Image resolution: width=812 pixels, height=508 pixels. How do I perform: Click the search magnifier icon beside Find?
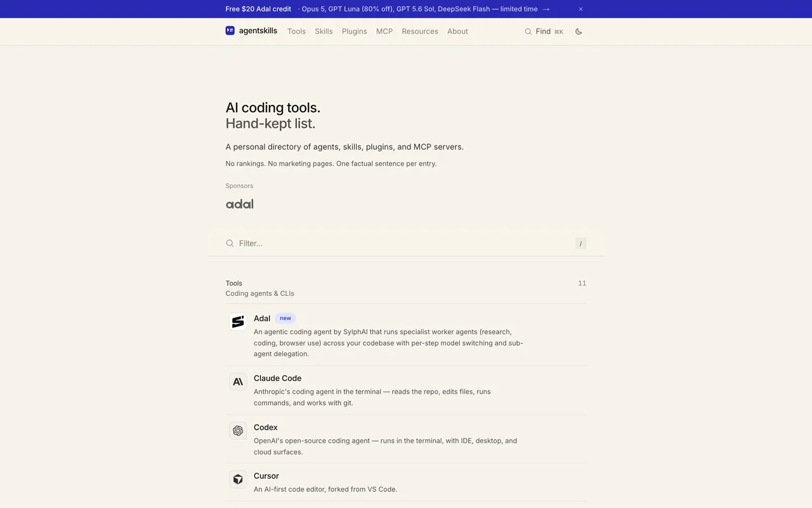pos(528,31)
